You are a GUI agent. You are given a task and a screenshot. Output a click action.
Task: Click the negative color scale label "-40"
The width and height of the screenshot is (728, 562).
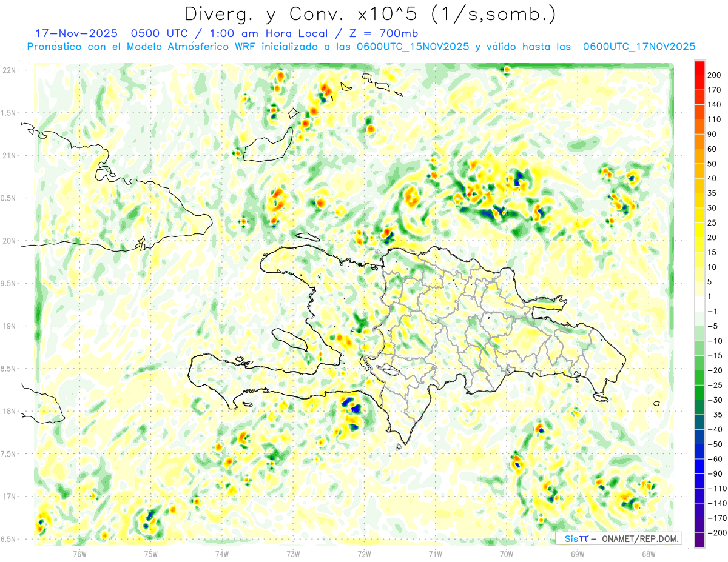click(x=715, y=429)
